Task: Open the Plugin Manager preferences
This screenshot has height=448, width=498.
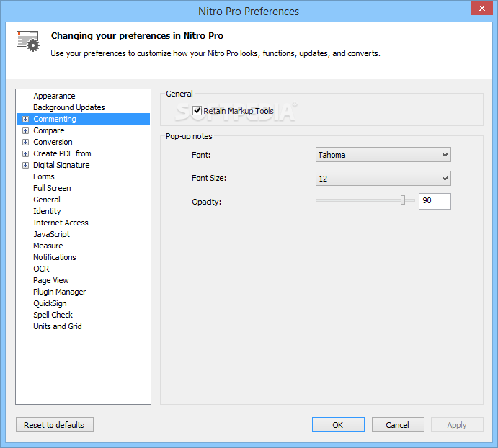Action: click(x=59, y=292)
